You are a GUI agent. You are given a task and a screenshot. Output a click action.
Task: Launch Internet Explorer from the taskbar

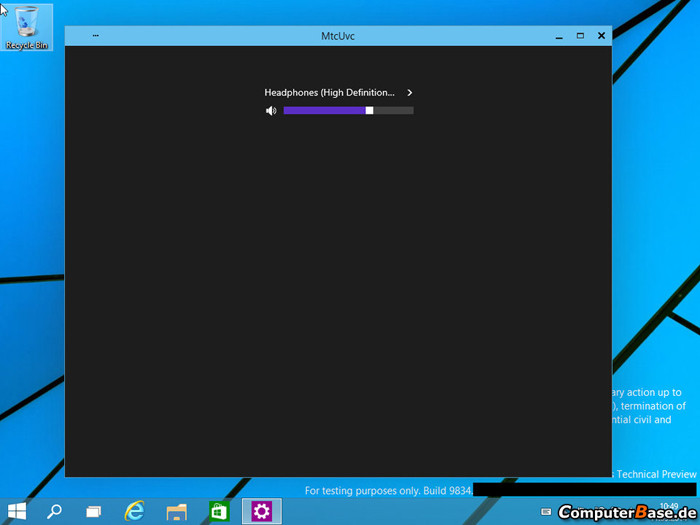pyautogui.click(x=135, y=511)
